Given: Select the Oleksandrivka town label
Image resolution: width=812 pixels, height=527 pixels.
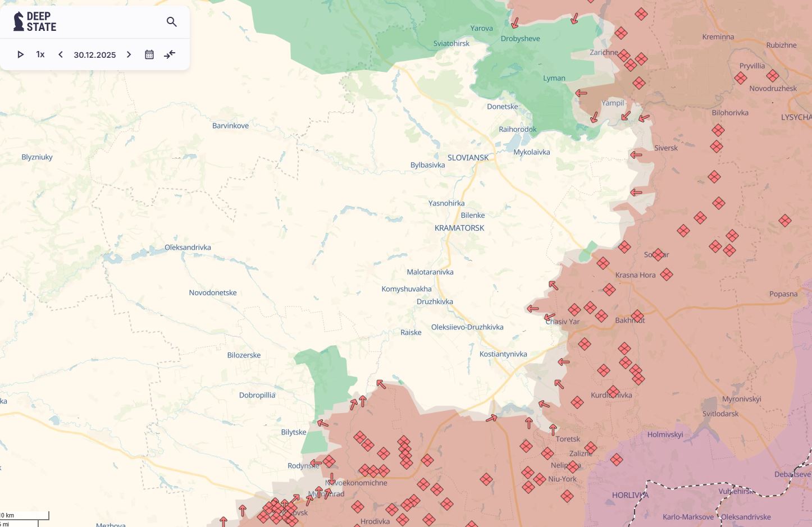Looking at the screenshot, I should coord(188,248).
